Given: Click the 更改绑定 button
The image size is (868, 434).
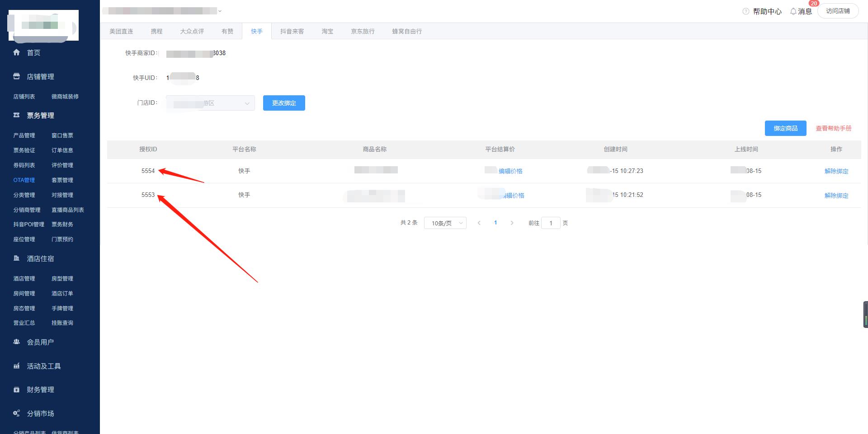Looking at the screenshot, I should click(284, 103).
